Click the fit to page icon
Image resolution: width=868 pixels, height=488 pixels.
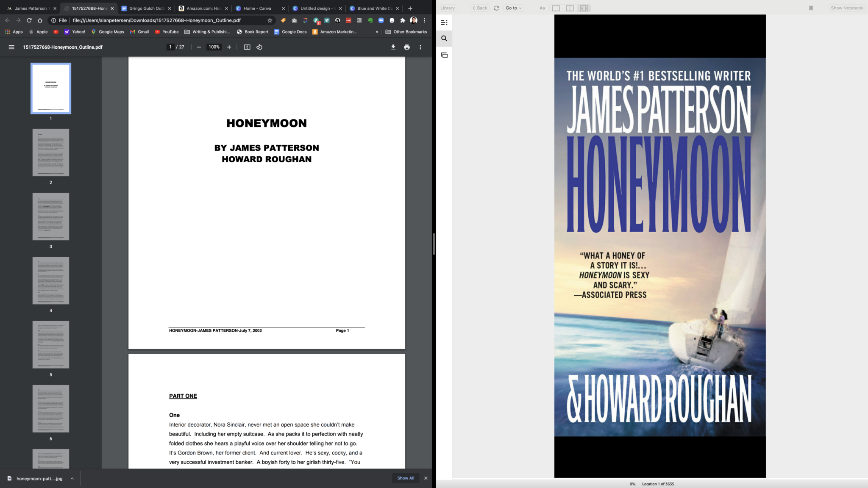coord(247,47)
